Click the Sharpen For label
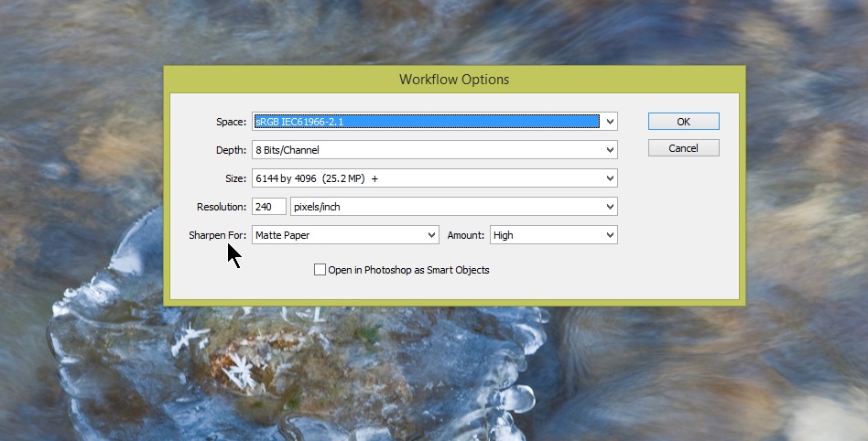Viewport: 868px width, 441px height. (218, 235)
